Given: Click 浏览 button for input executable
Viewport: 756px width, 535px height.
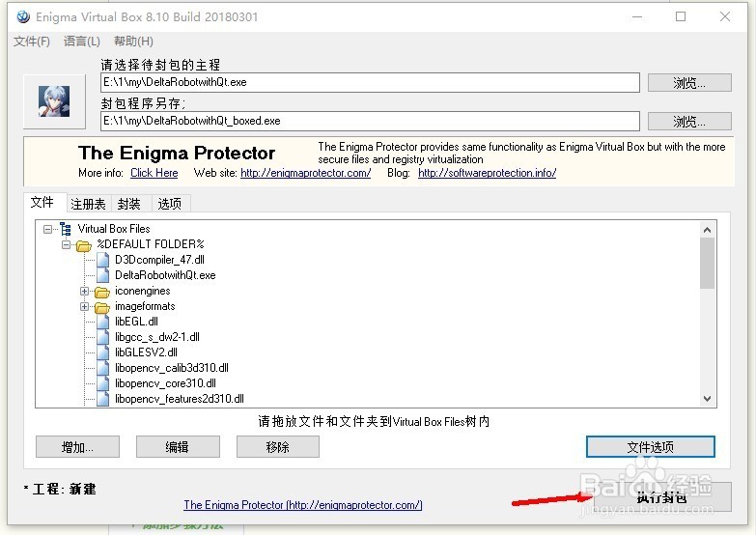Looking at the screenshot, I should pyautogui.click(x=689, y=83).
